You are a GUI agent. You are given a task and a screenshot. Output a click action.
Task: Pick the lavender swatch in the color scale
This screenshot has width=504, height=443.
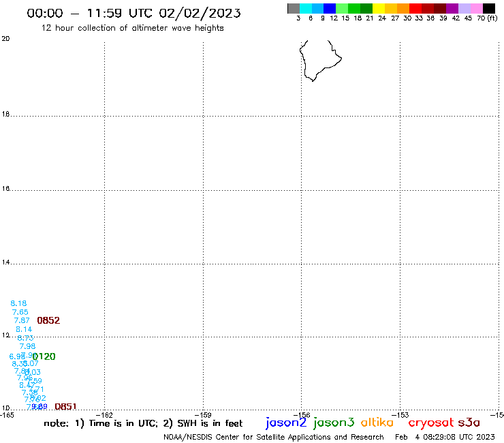point(464,9)
